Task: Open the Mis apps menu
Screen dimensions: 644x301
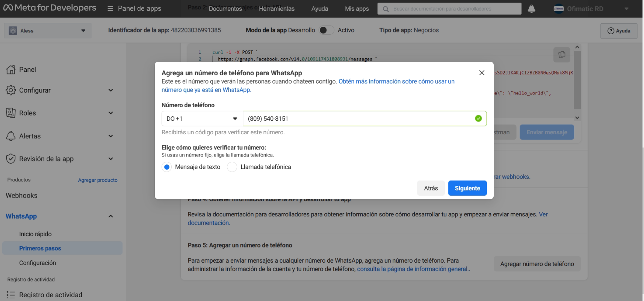Action: click(x=357, y=9)
